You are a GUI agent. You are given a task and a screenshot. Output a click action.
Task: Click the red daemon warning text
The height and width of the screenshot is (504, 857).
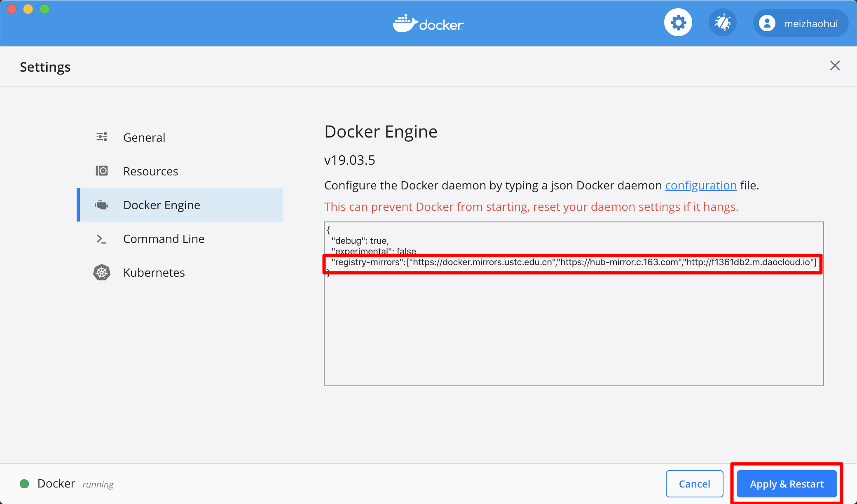tap(531, 207)
